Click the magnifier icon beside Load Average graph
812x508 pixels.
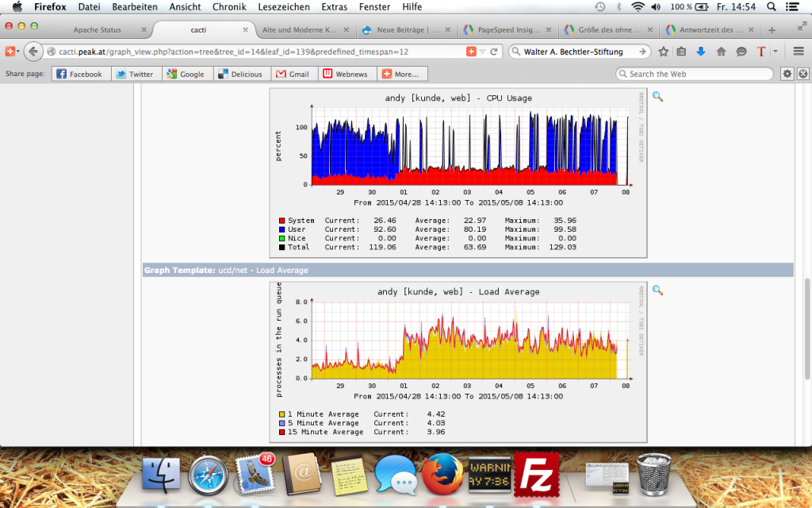pos(657,291)
